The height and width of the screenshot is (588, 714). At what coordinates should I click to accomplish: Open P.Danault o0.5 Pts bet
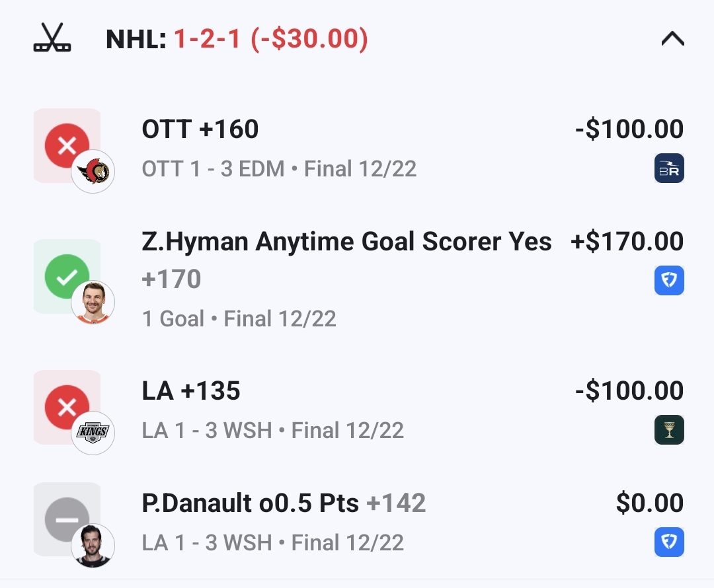(x=283, y=503)
